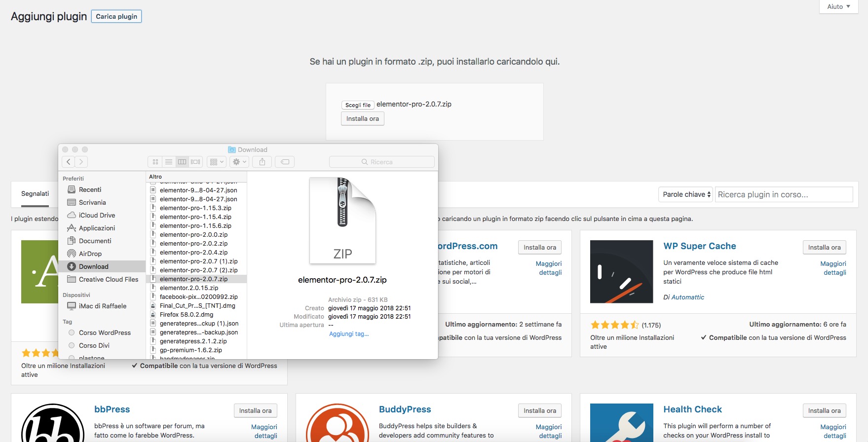Click Health Check wrench icon thumbnail
Viewport: 868px width, 442px height.
[622, 423]
